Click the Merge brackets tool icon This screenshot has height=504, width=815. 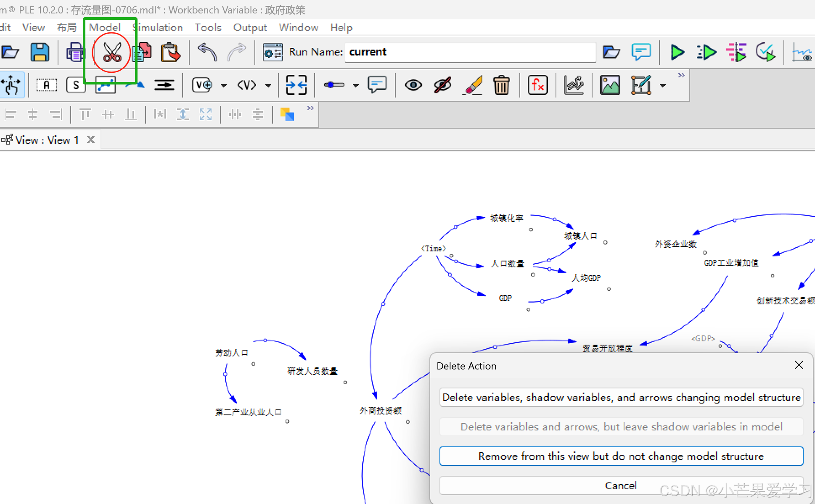tap(296, 85)
